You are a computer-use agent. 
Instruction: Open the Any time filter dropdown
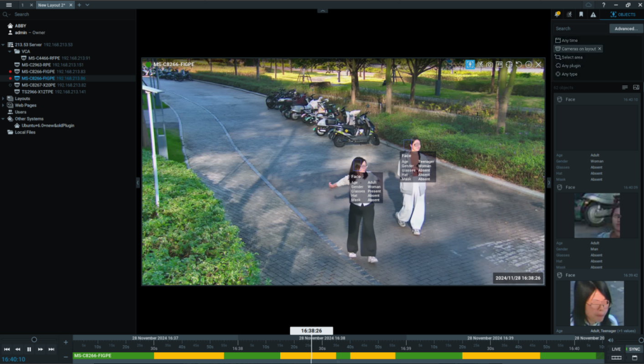tap(567, 41)
